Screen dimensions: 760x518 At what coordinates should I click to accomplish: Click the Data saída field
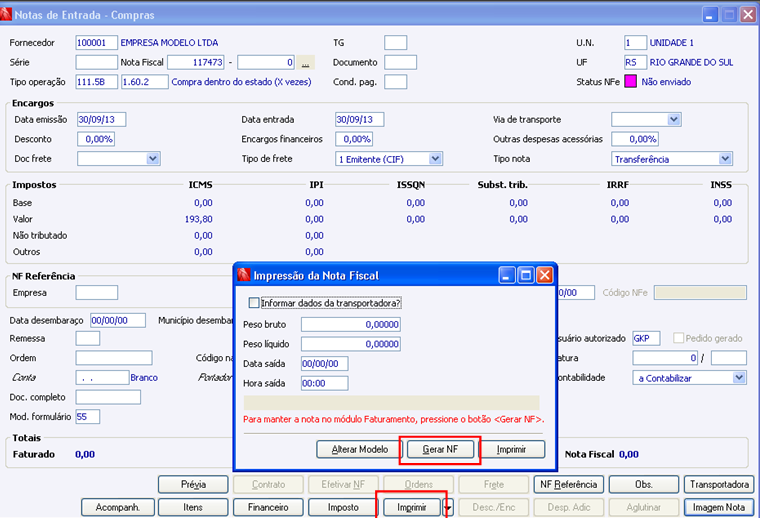tap(324, 363)
